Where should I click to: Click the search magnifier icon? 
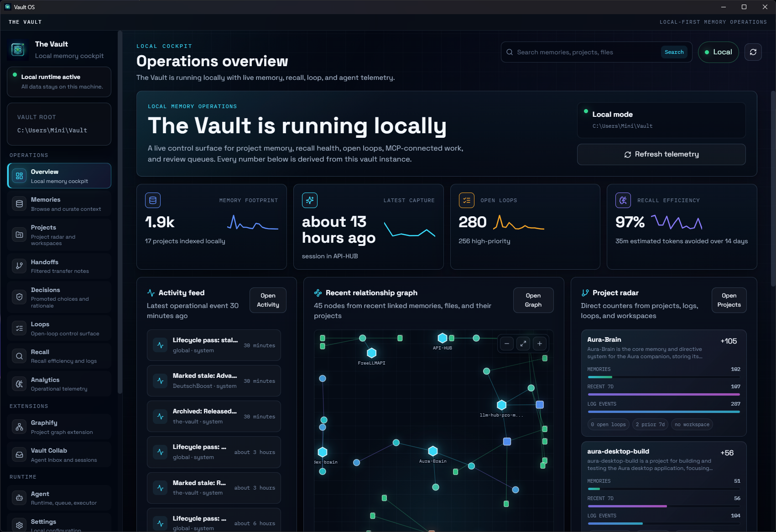510,52
